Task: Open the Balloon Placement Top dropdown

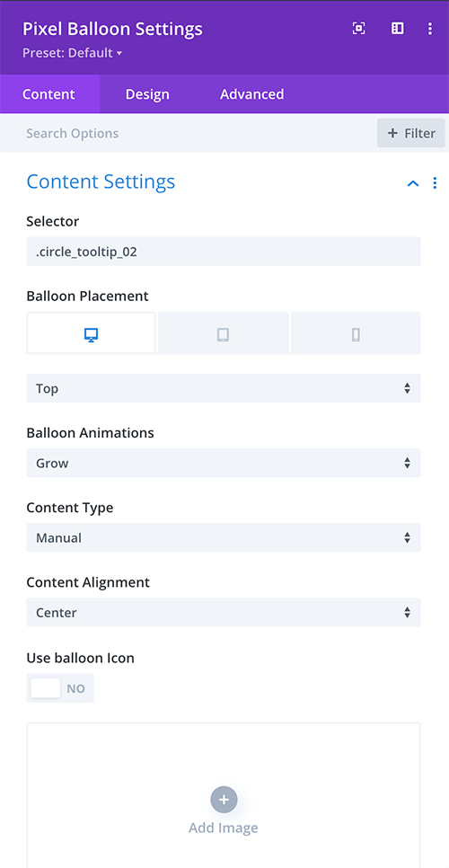Action: pos(224,388)
